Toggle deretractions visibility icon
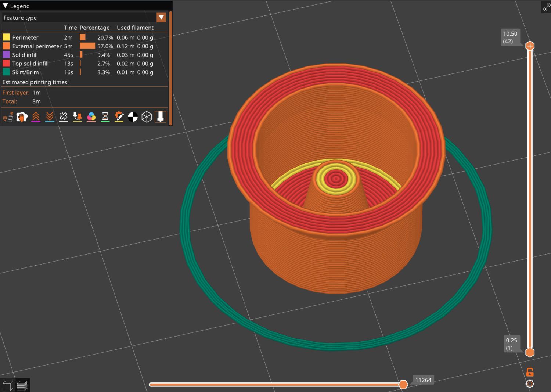 click(50, 117)
